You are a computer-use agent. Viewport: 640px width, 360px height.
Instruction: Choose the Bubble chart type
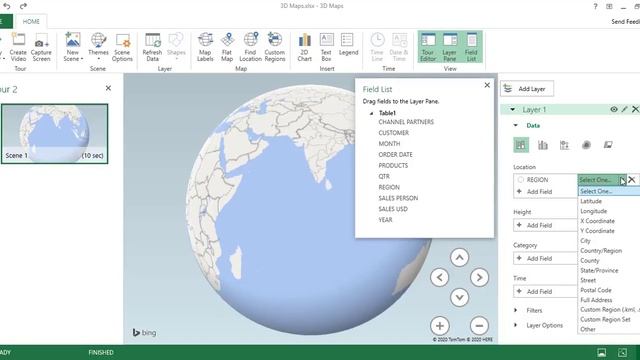click(564, 145)
